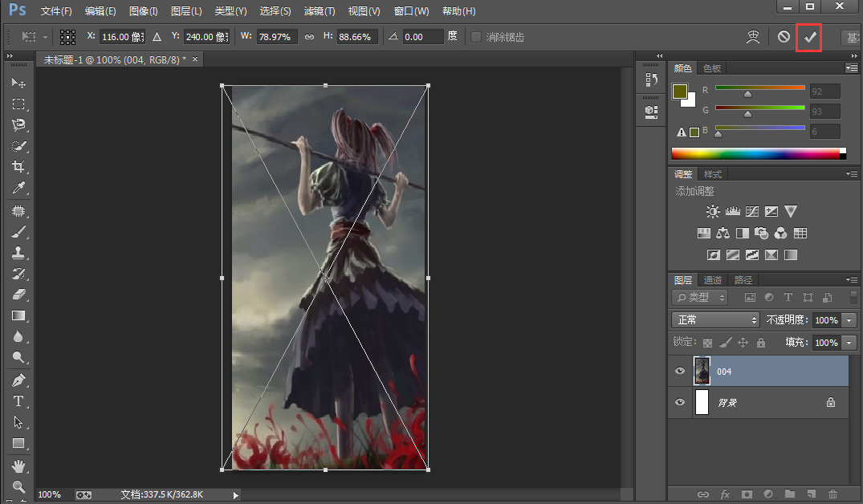Cancel the transform with the circle-slash icon
Screen dimensions: 863x504
pos(784,37)
